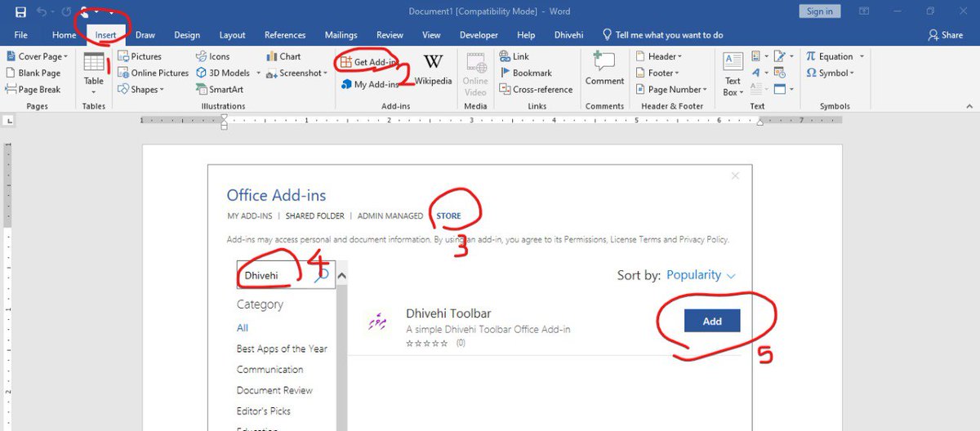Save document using the floppy disk icon
The height and width of the screenshot is (431, 980).
click(20, 11)
